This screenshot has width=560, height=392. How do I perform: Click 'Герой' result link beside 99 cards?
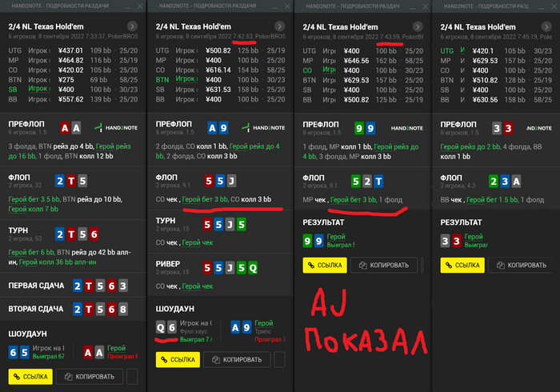(x=336, y=236)
